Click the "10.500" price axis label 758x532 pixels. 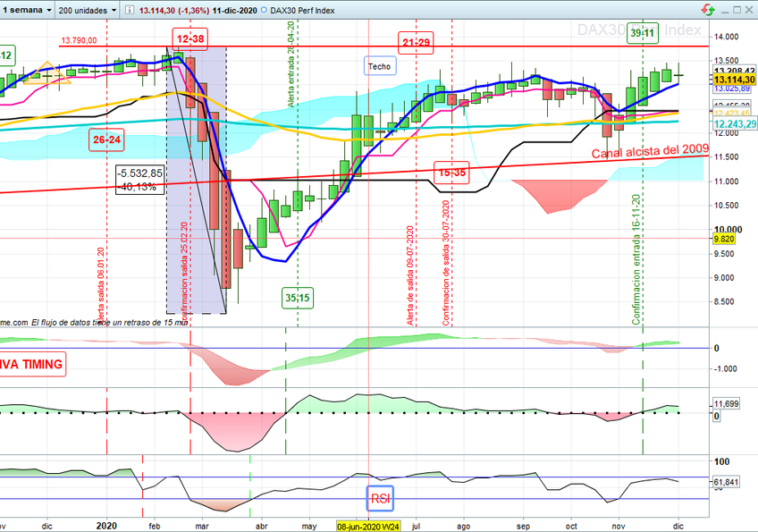point(726,206)
